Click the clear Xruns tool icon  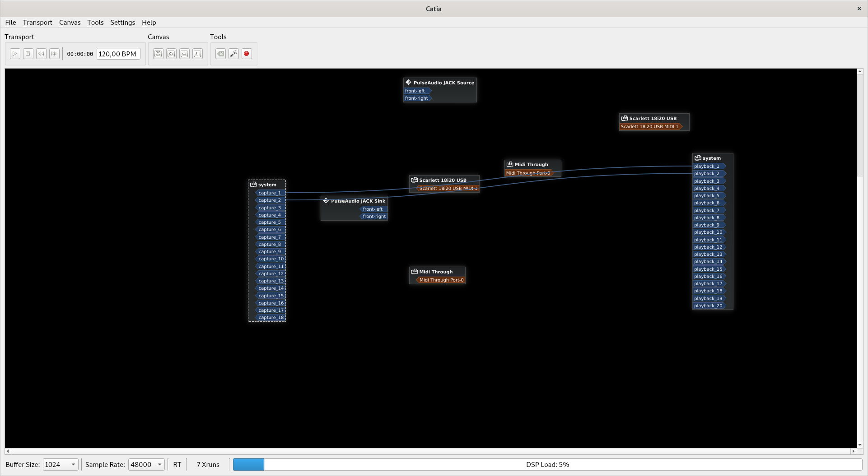pos(220,54)
